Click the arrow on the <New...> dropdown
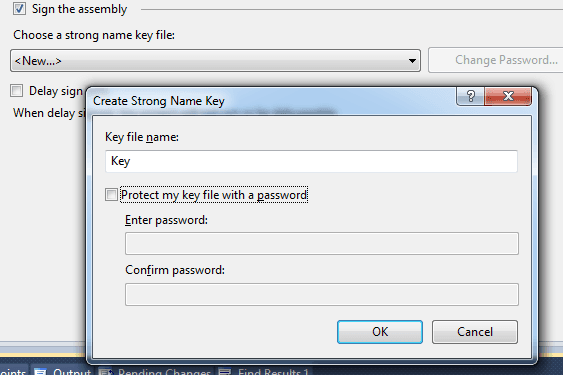The width and height of the screenshot is (563, 375). pyautogui.click(x=412, y=61)
